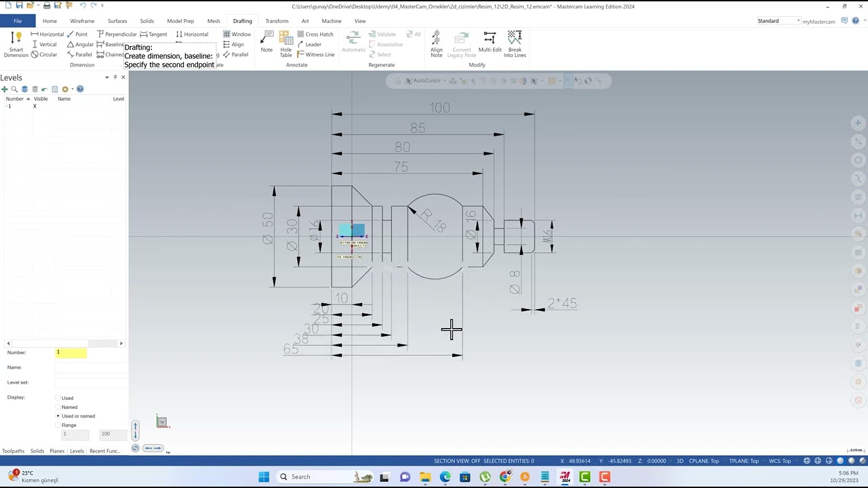Click the Windows Start button
Viewport: 868px width, 488px height.
click(x=264, y=476)
